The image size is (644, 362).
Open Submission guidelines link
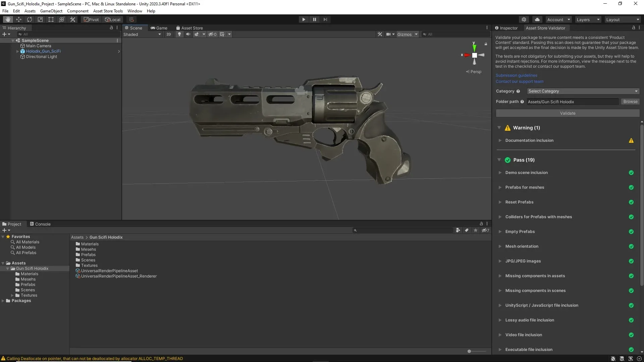pyautogui.click(x=517, y=75)
